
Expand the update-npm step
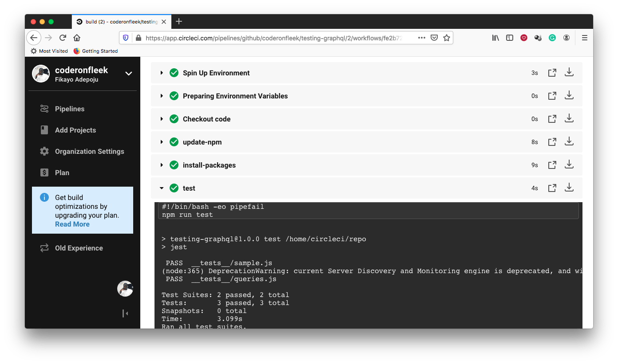click(x=162, y=141)
